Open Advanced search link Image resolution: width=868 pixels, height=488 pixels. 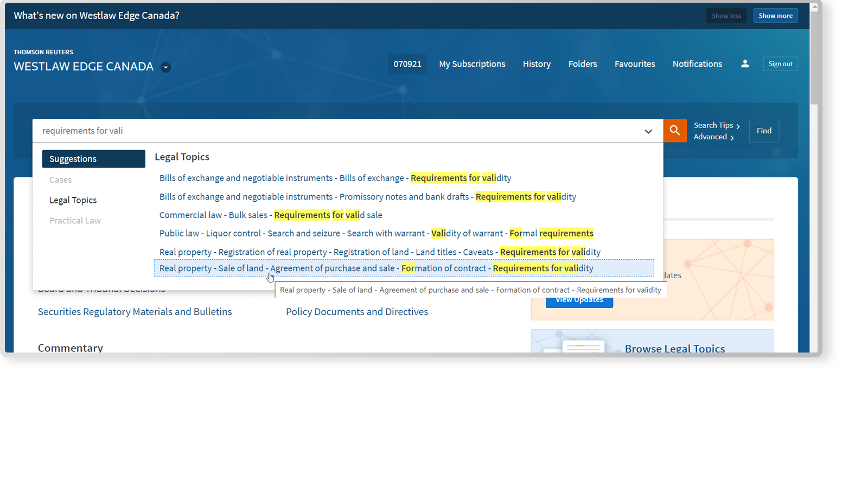click(713, 137)
